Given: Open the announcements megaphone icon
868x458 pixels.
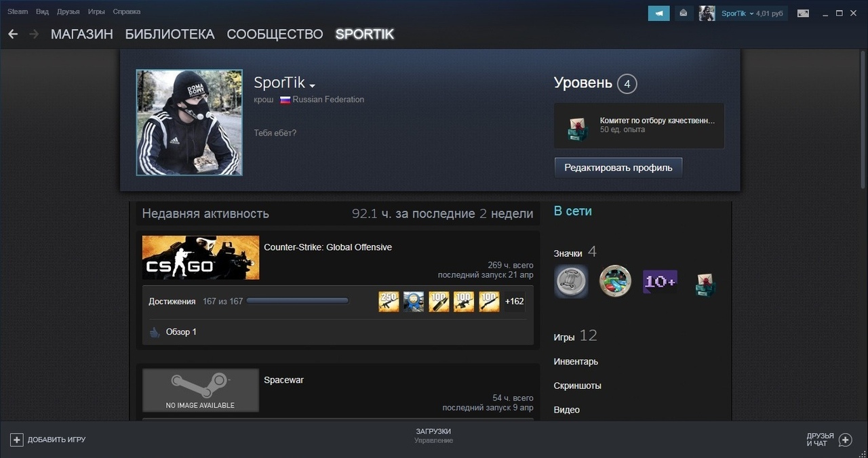Looking at the screenshot, I should (x=658, y=13).
